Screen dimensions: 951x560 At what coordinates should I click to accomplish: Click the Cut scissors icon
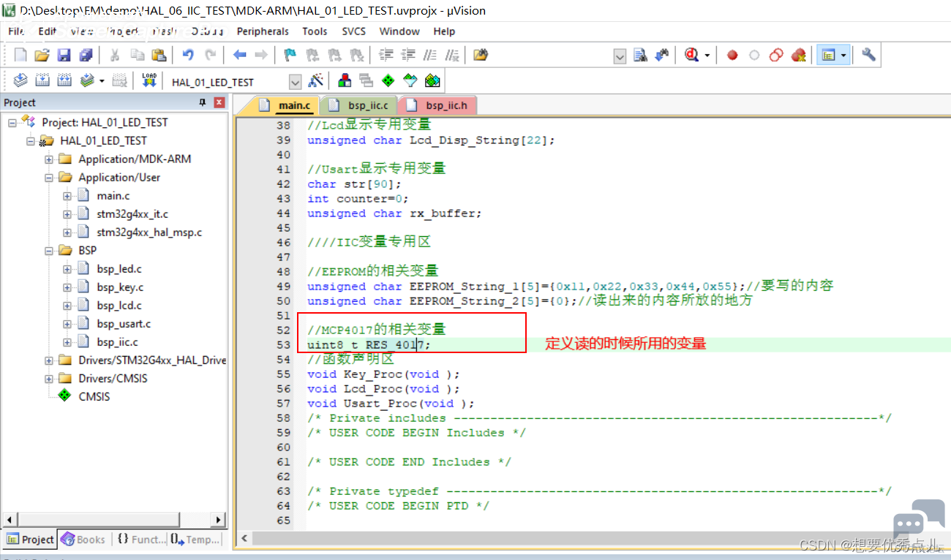(115, 55)
